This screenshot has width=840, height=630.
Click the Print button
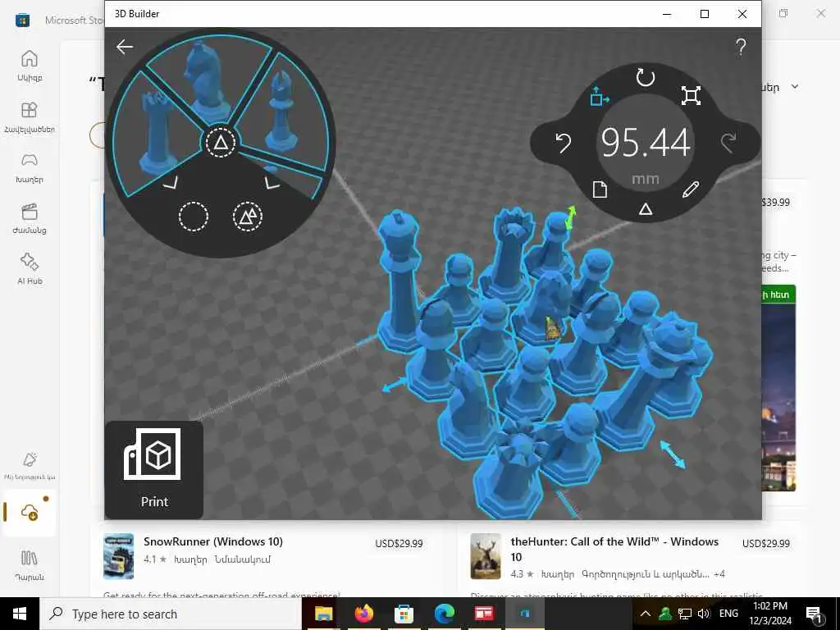(x=153, y=469)
